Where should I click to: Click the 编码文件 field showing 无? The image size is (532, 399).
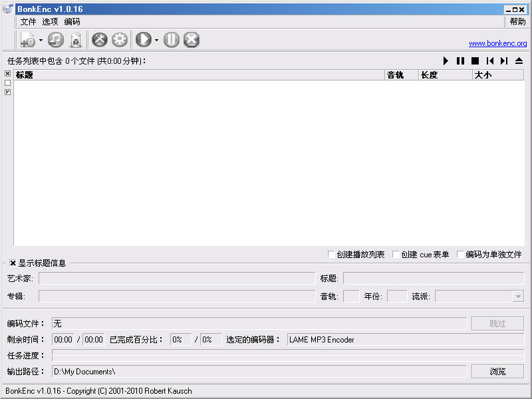(x=259, y=323)
